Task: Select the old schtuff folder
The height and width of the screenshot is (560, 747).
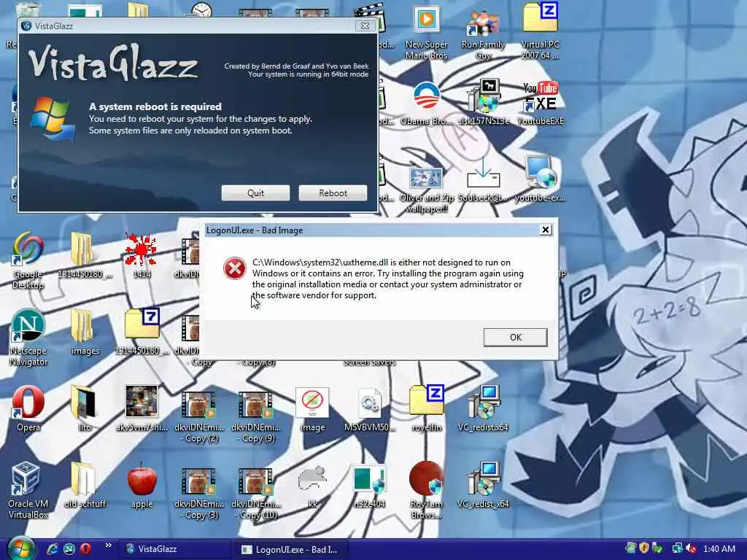Action: [x=85, y=485]
